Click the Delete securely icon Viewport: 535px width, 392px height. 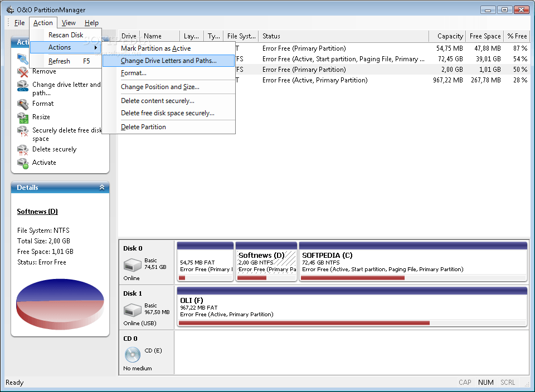pyautogui.click(x=23, y=150)
